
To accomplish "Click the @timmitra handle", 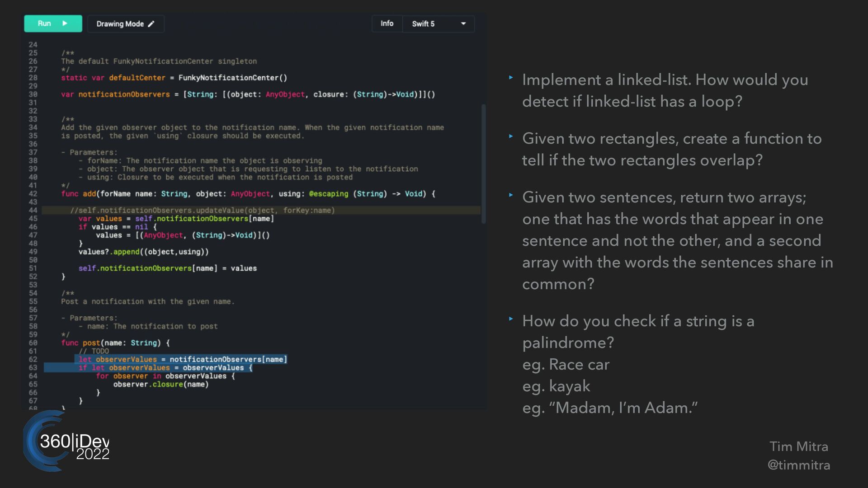I will click(x=798, y=465).
